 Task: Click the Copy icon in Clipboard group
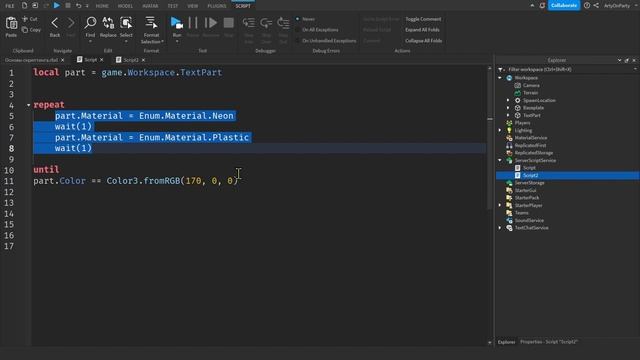click(25, 30)
